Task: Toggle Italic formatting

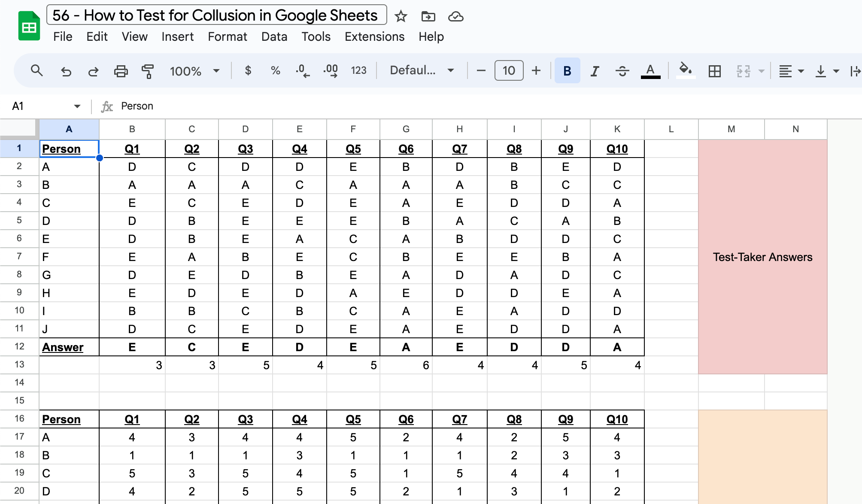Action: click(595, 71)
